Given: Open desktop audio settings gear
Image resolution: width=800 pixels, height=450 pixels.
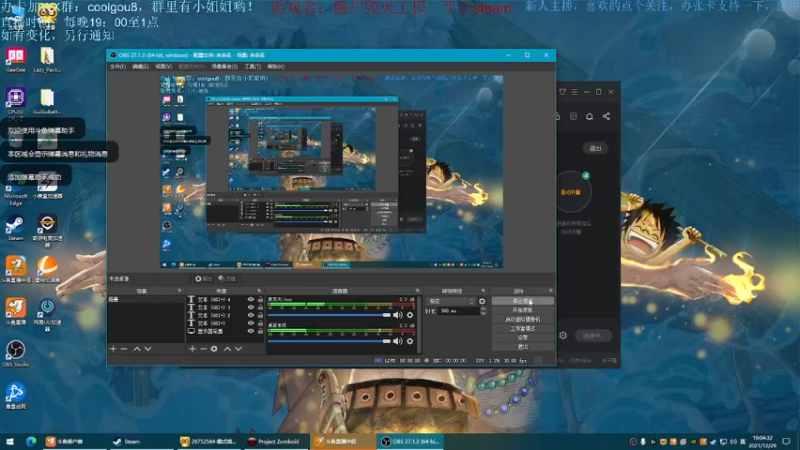Looking at the screenshot, I should pos(410,341).
